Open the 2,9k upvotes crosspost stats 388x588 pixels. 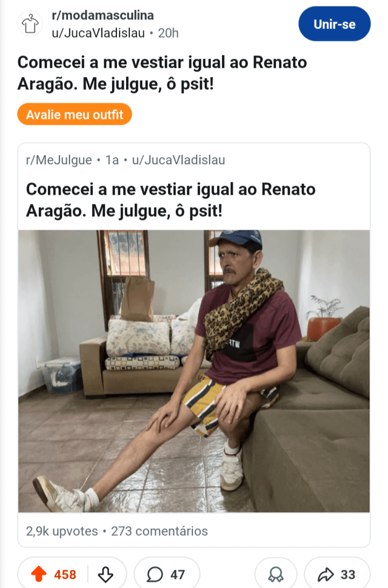click(62, 531)
